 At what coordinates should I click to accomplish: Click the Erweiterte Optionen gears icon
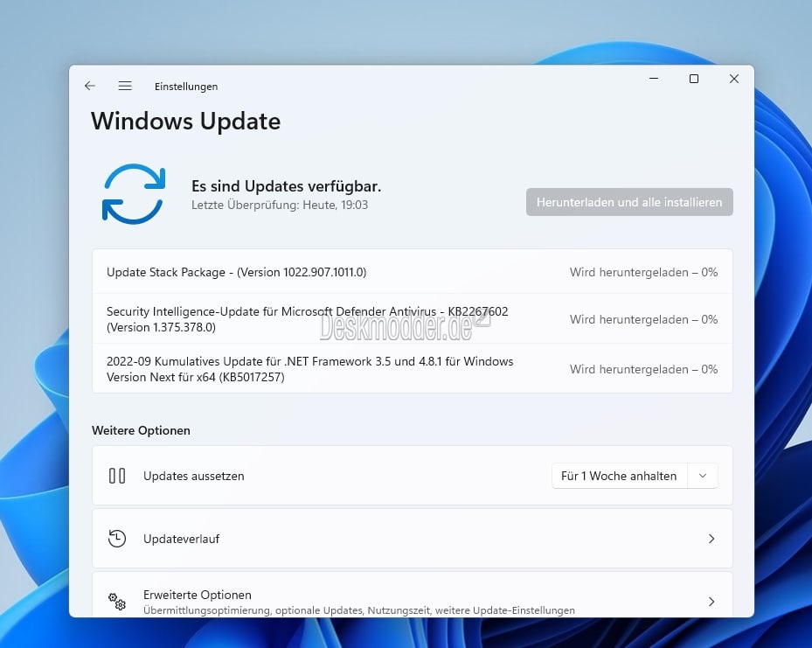pyautogui.click(x=117, y=602)
